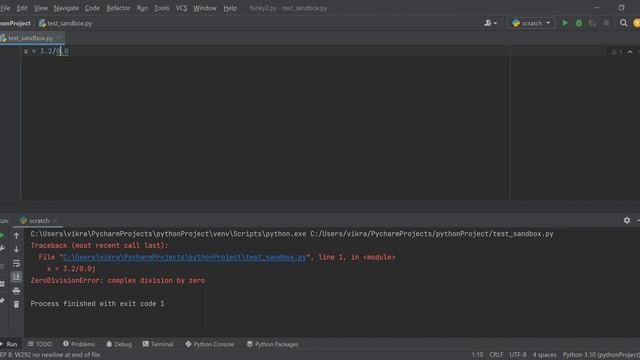Change CRLF line separator in status bar

click(496, 355)
